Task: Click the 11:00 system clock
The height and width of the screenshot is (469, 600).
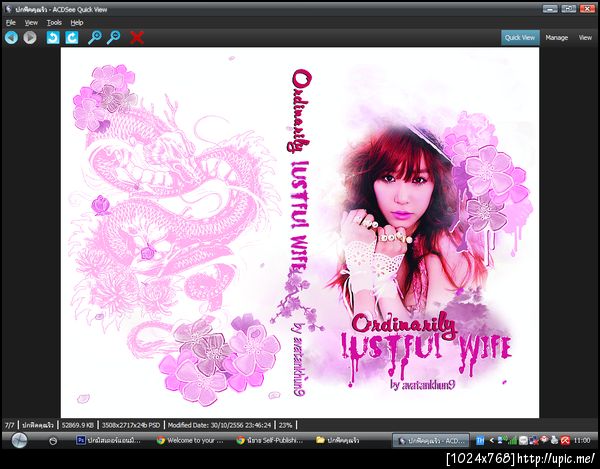Action: [582, 441]
